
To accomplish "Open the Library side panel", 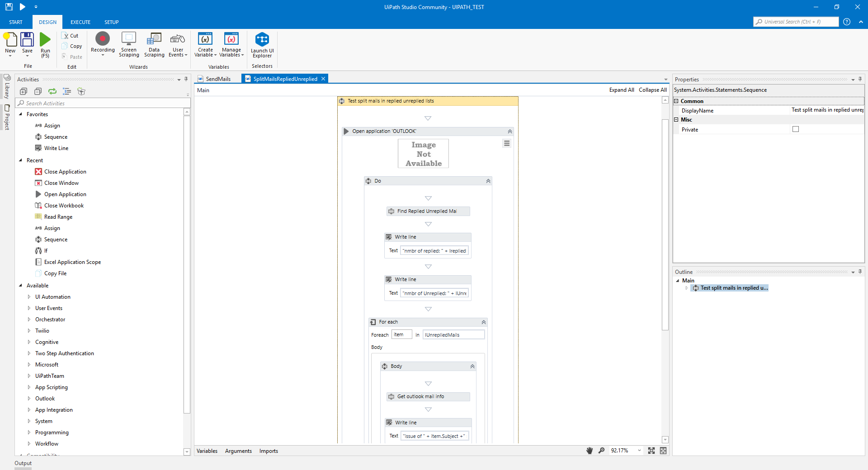I will 7,86.
